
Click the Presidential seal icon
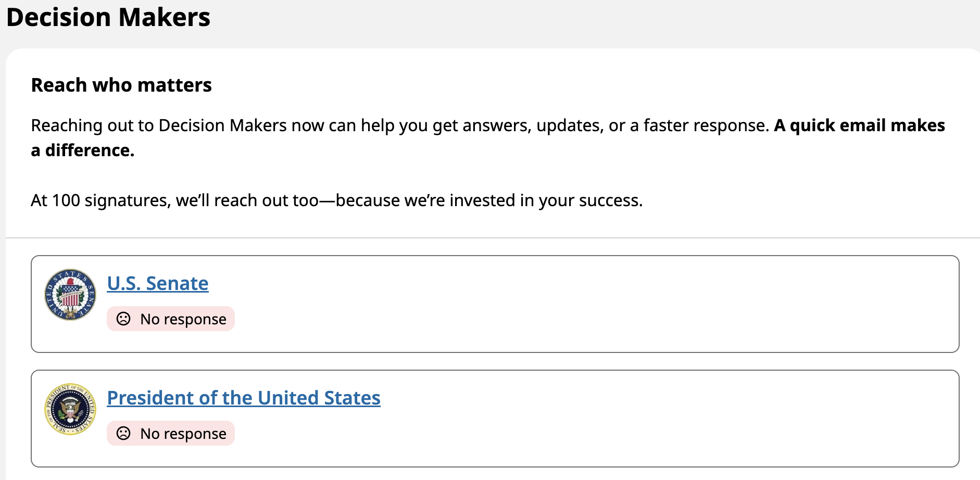[x=70, y=409]
